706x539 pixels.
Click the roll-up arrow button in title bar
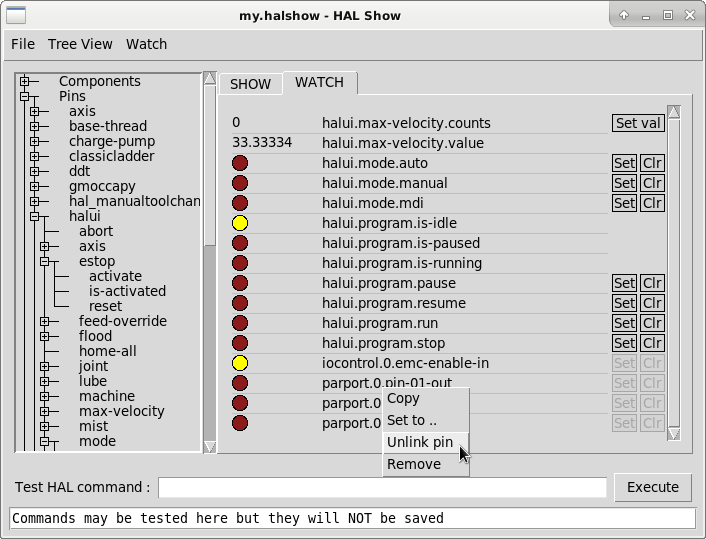[x=624, y=15]
